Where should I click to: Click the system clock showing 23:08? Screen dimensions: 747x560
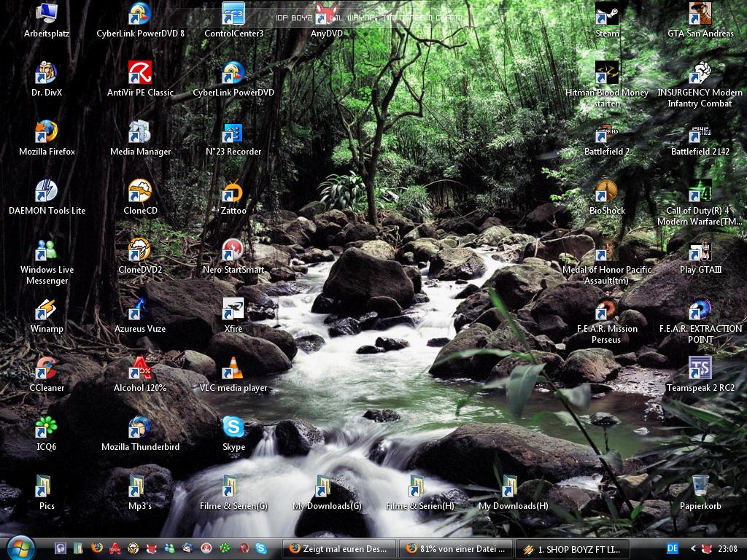727,548
